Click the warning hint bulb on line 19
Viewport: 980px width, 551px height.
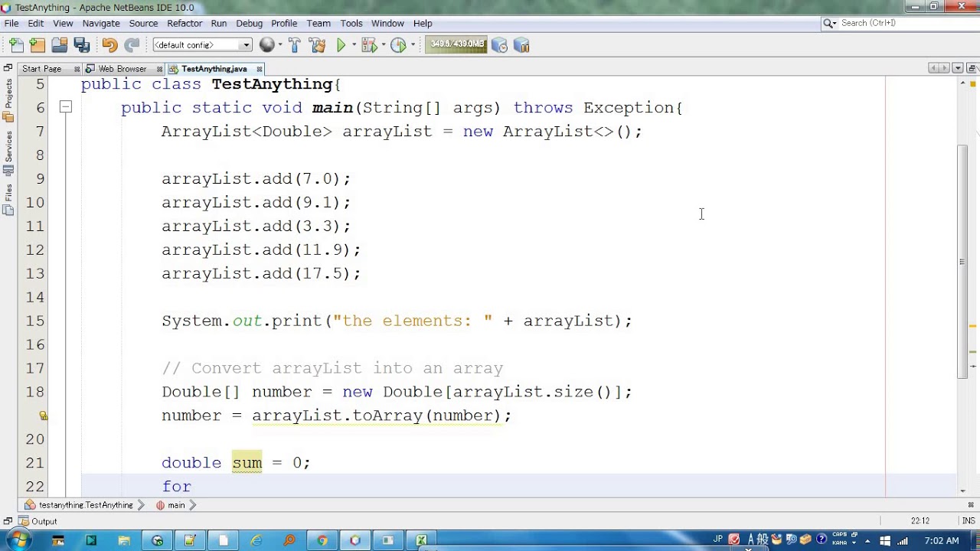[44, 416]
